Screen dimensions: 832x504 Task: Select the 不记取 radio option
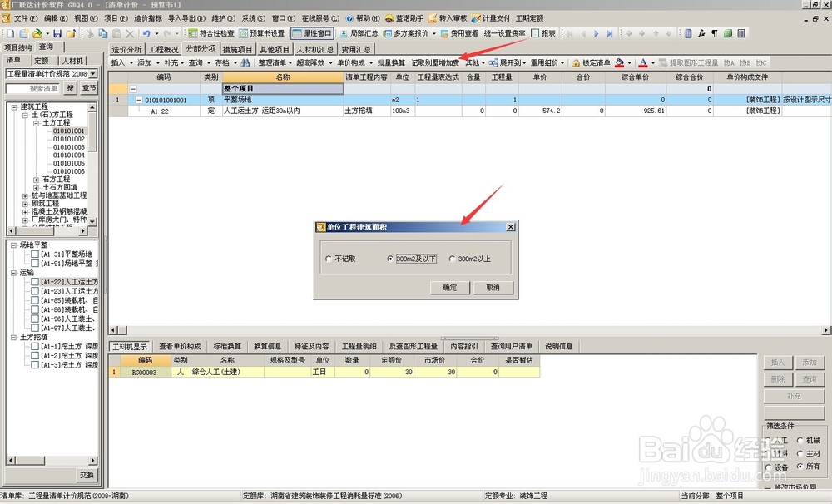[329, 259]
